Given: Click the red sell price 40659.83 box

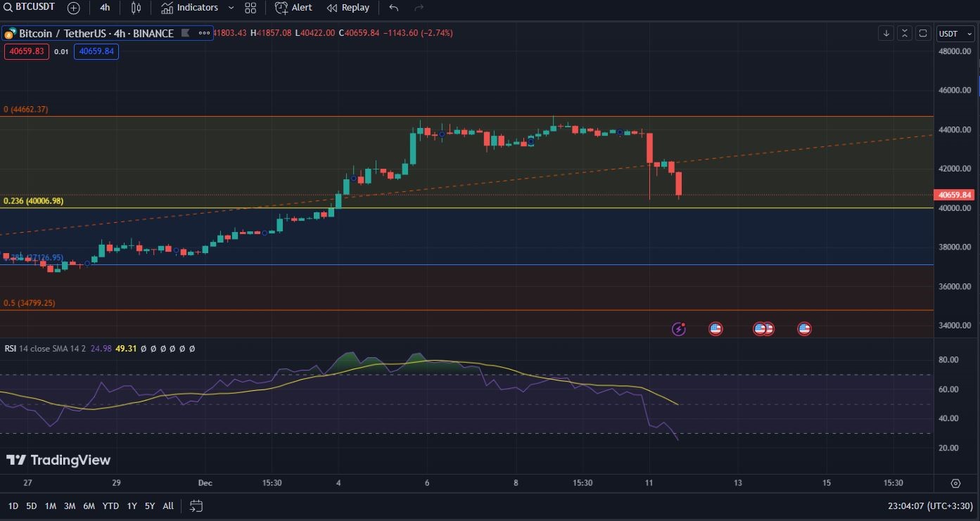Looking at the screenshot, I should [26, 51].
